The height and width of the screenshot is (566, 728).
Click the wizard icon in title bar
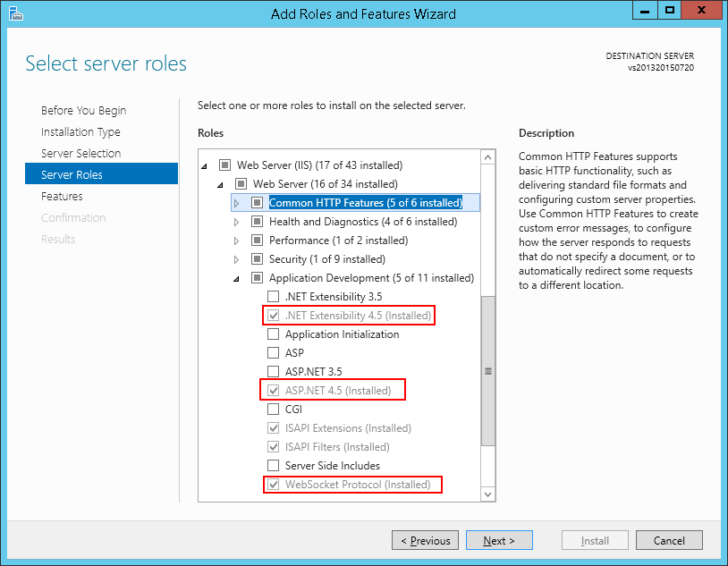(x=15, y=13)
